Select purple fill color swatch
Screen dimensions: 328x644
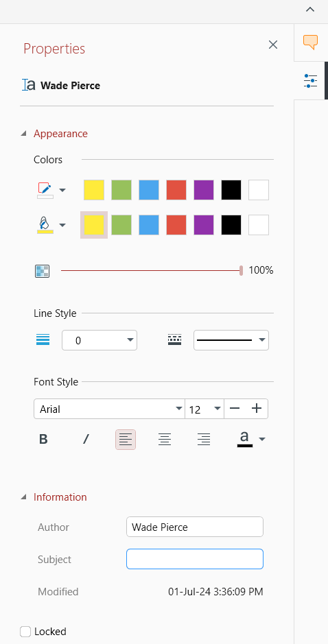click(204, 225)
